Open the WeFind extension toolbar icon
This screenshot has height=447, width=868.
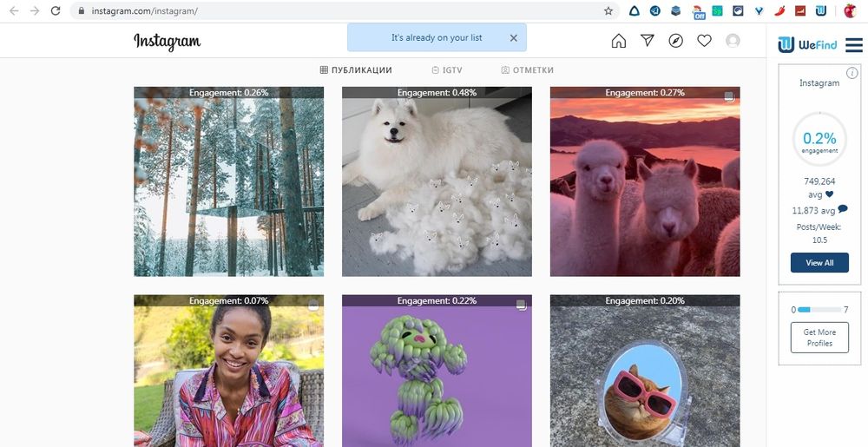[821, 10]
